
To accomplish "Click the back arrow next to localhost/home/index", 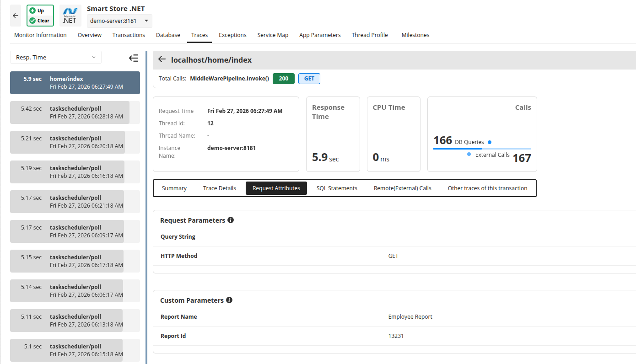I will point(162,59).
